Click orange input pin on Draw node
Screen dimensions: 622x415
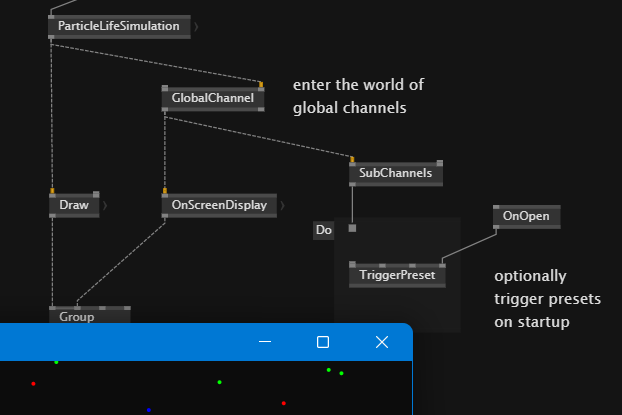(52, 191)
